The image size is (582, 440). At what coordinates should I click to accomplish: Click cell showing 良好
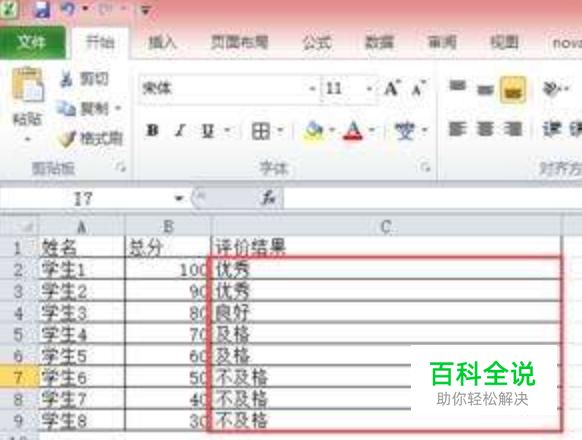(386, 313)
